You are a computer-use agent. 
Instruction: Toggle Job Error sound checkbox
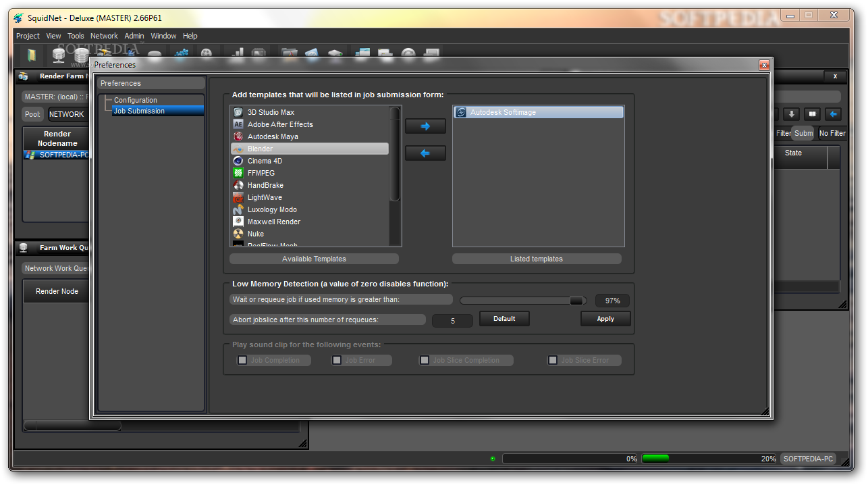(337, 360)
